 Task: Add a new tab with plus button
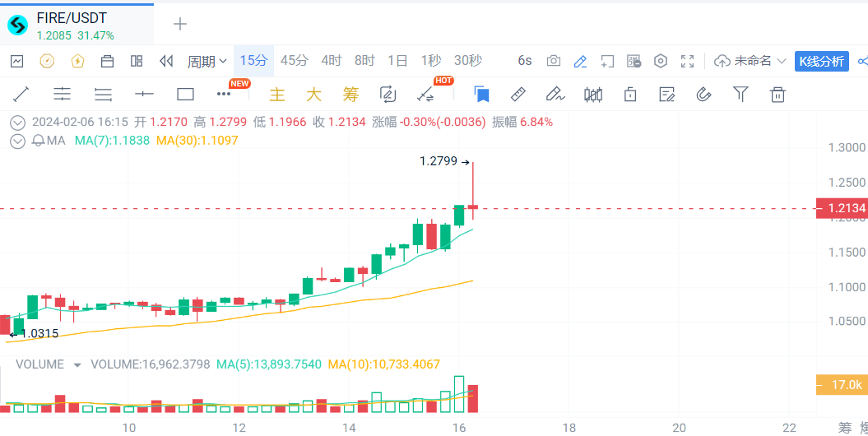(180, 24)
